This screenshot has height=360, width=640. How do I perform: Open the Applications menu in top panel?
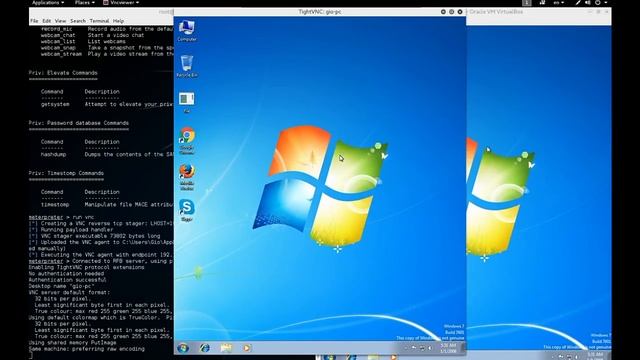pyautogui.click(x=48, y=2)
